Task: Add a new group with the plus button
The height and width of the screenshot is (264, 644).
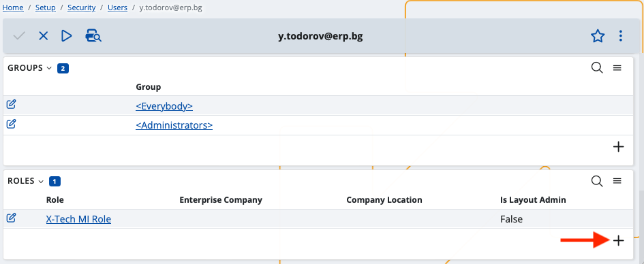Action: tap(618, 147)
